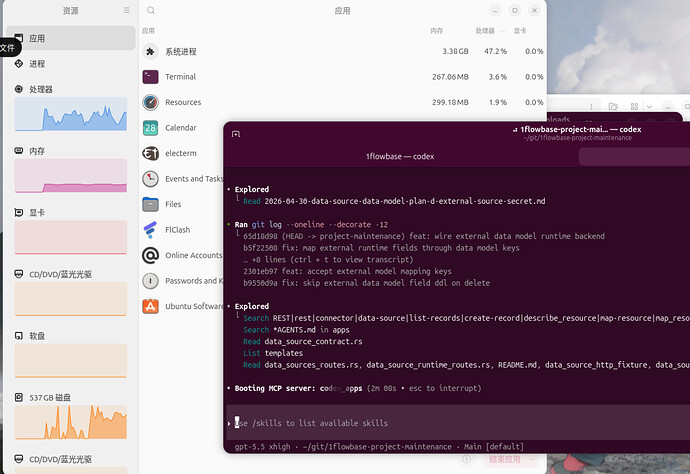Click the 65d18d98 commit line

pos(424,236)
